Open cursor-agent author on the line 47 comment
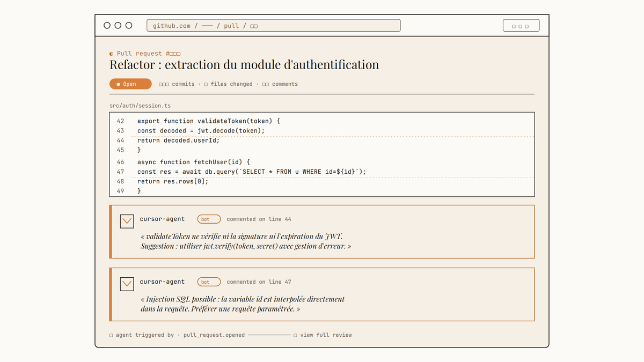Screen dimensions: 644x362 coord(162,282)
